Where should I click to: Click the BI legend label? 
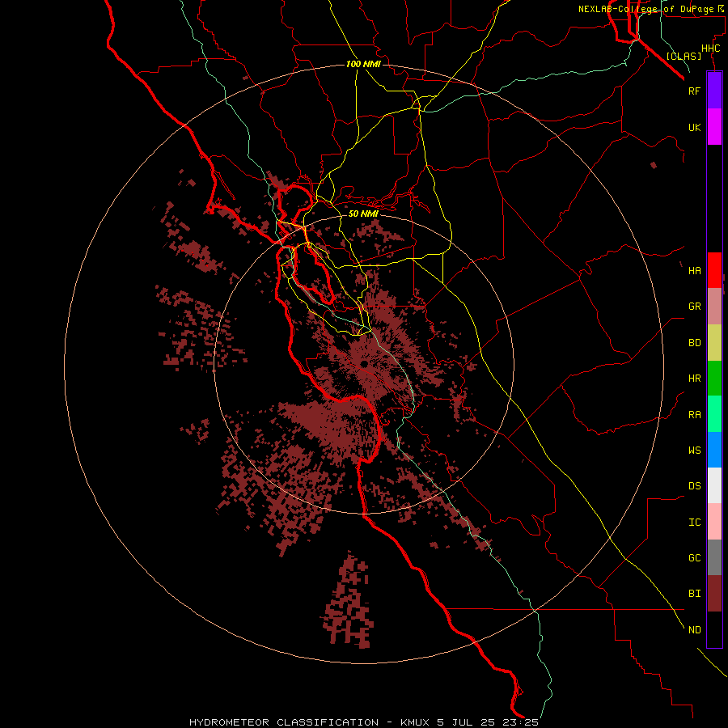click(694, 594)
